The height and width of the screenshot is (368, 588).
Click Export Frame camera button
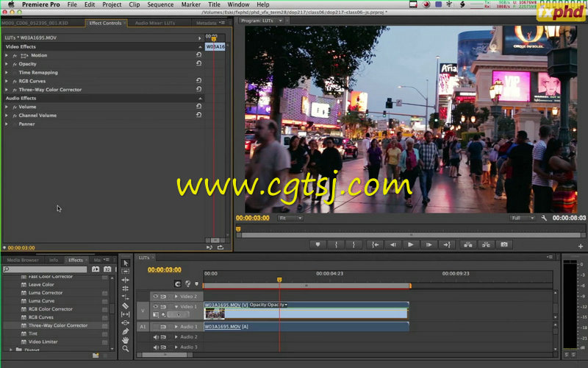click(504, 244)
